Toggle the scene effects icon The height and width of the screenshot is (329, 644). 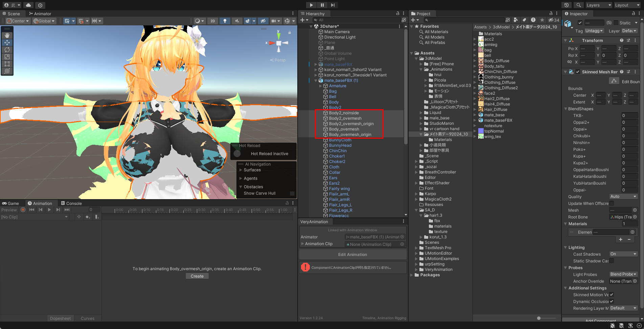[x=248, y=21]
